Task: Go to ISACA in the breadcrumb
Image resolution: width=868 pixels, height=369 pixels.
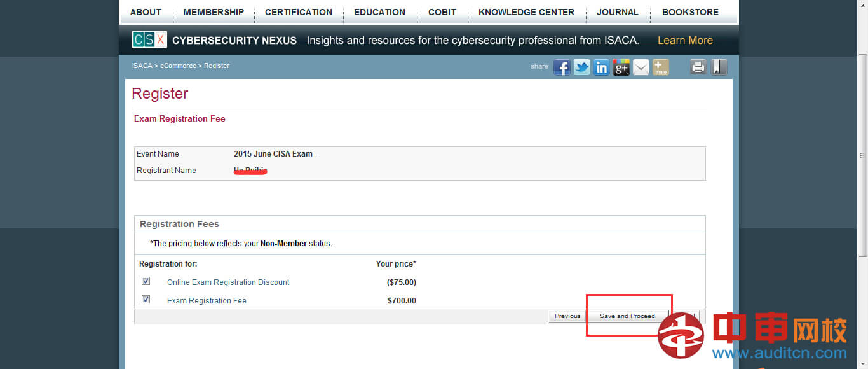Action: (x=142, y=66)
